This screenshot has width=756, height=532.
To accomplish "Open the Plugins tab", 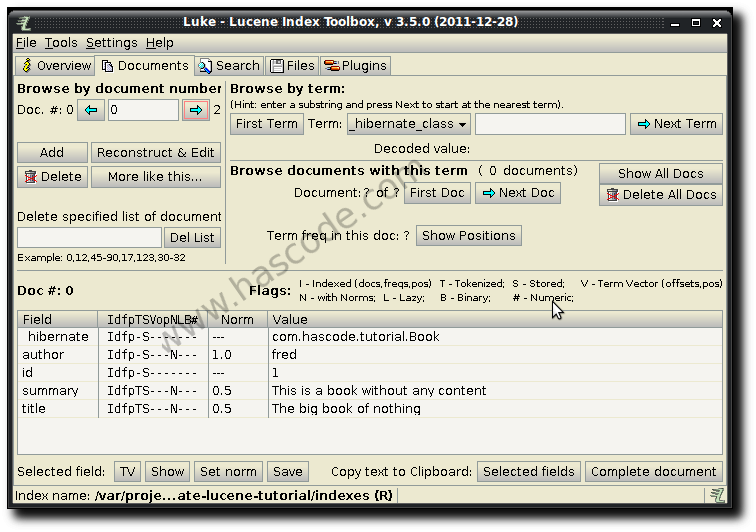I will click(355, 66).
